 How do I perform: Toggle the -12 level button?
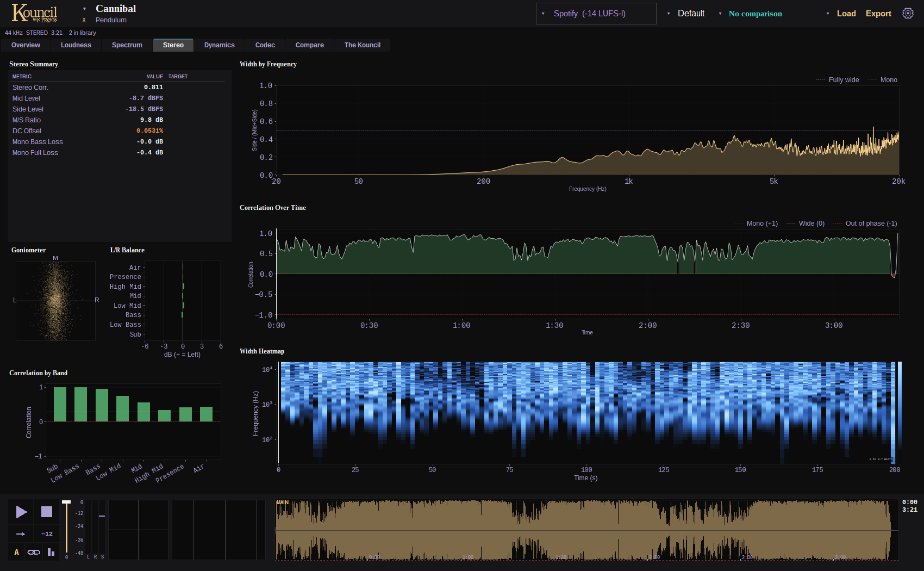coord(47,534)
